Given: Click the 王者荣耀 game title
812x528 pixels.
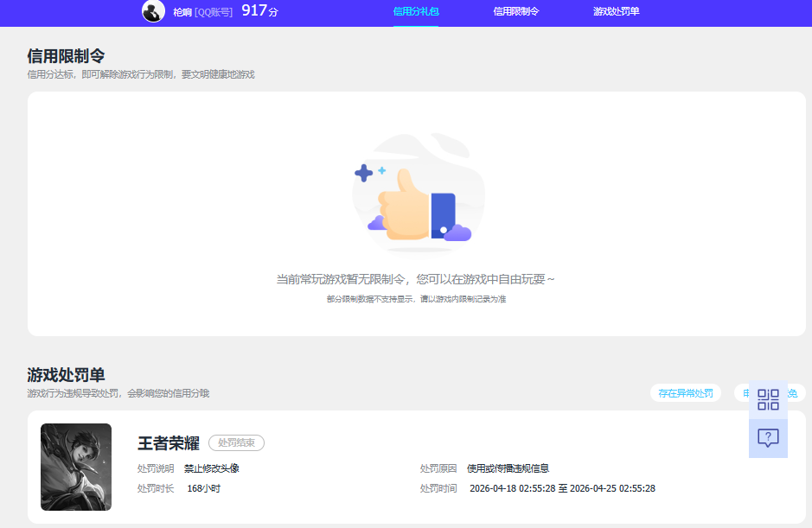Looking at the screenshot, I should (169, 443).
